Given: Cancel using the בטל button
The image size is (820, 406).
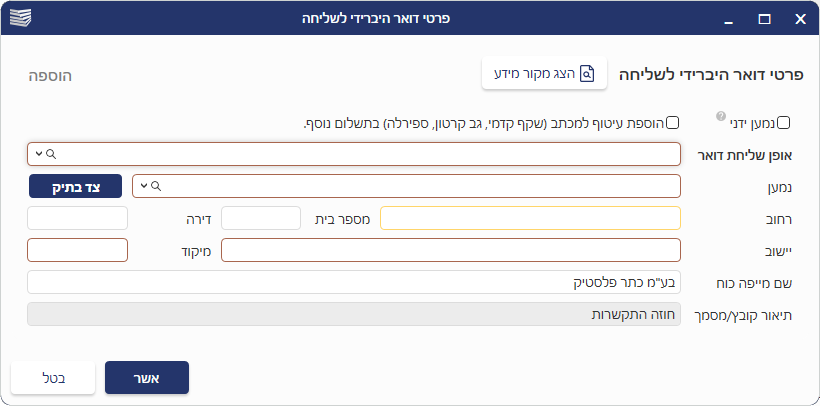Looking at the screenshot, I should click(x=53, y=378).
